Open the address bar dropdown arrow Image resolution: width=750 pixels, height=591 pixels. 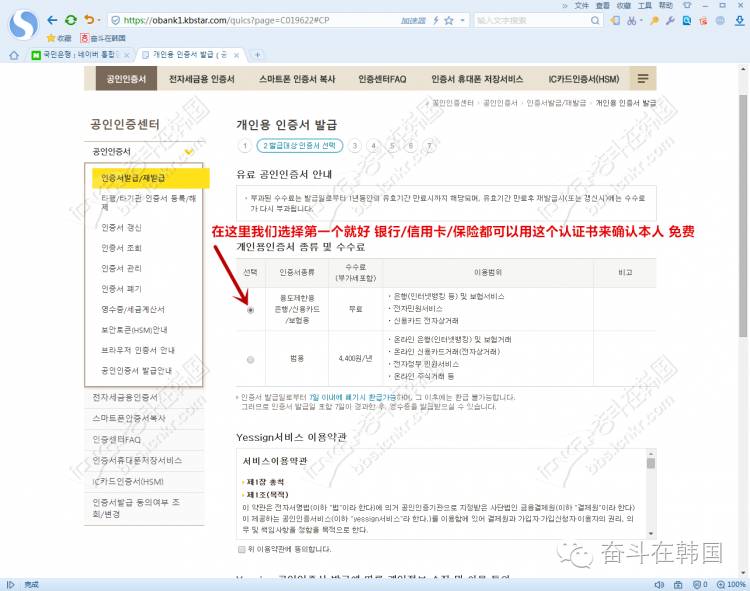click(462, 21)
